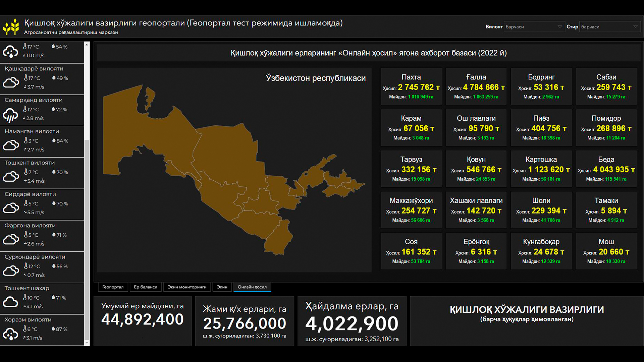Click Surkhandarya region cloud icon
This screenshot has height=362, width=644.
[x=11, y=270]
